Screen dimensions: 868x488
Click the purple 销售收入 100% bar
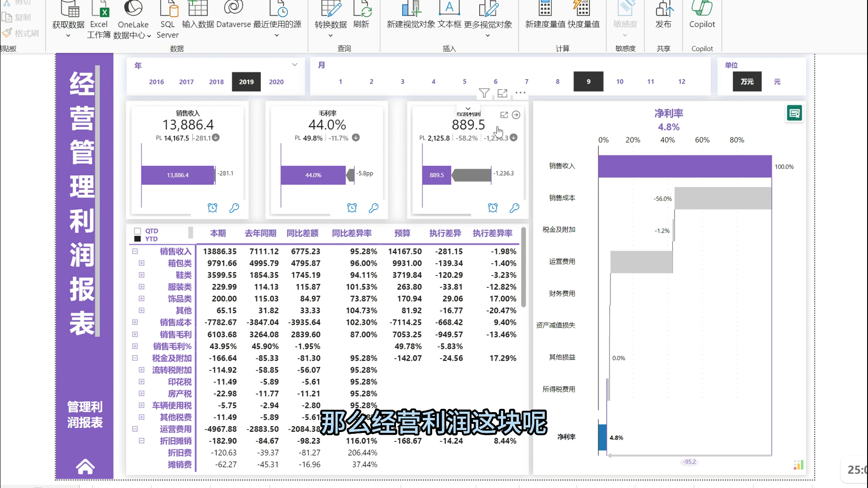[685, 166]
